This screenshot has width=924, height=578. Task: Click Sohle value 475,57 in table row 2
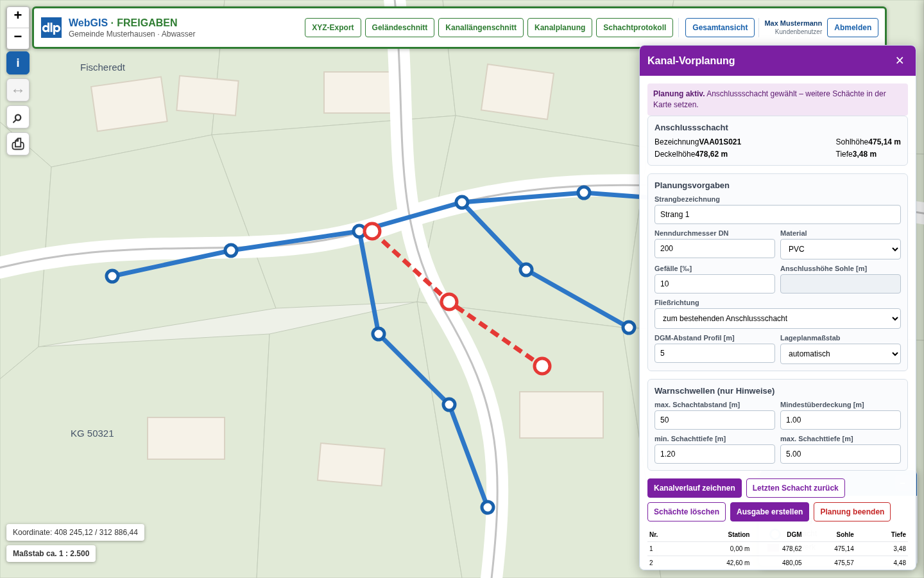point(844,563)
